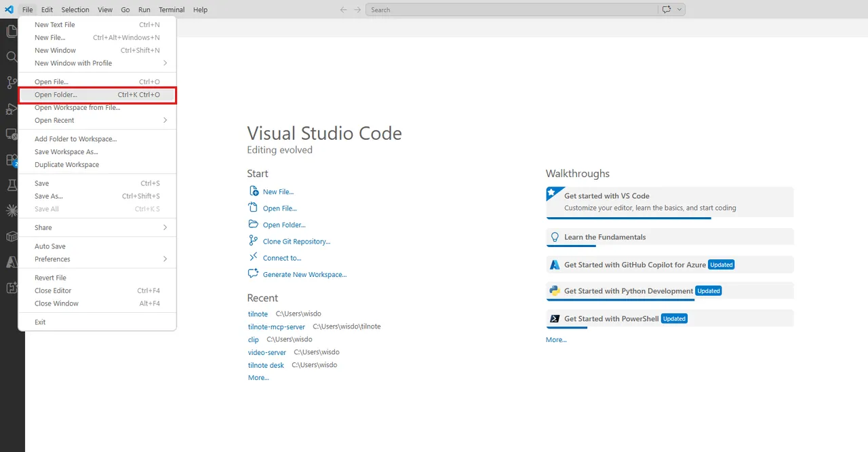868x452 pixels.
Task: Open the Search icon in the activity bar
Action: coord(12,57)
